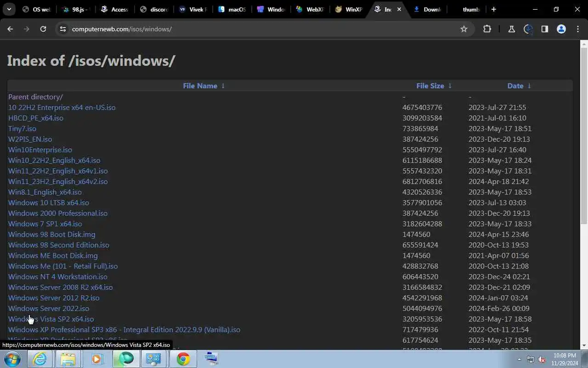Screen dimensions: 588x368
Task: Open Chrome Labs flask icon
Action: [x=511, y=29]
